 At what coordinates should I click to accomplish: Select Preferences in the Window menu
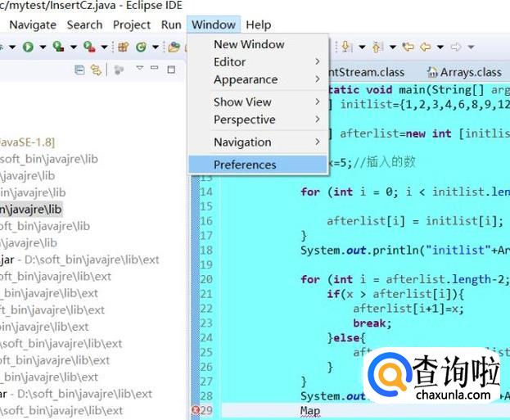[258, 165]
